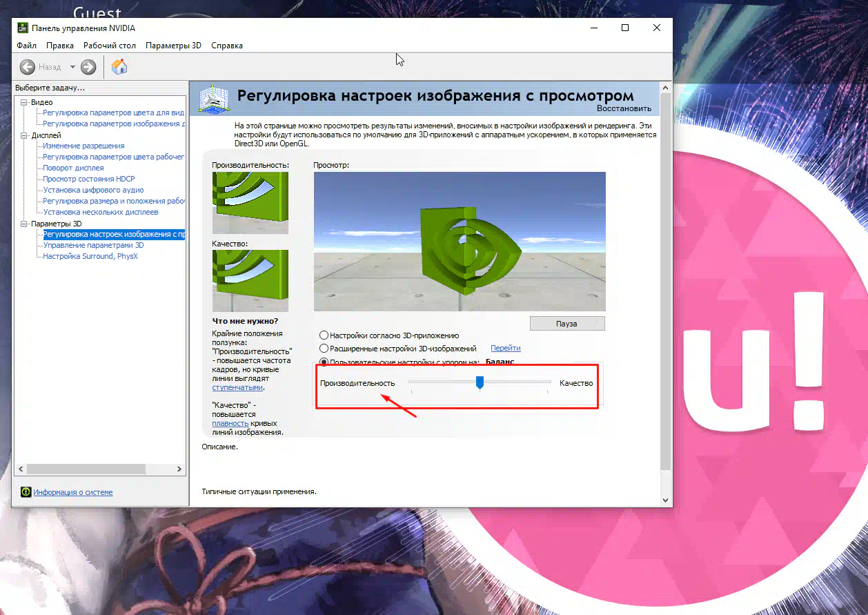This screenshot has width=868, height=615.
Task: Collapse the Видео tree node
Action: pyautogui.click(x=24, y=102)
